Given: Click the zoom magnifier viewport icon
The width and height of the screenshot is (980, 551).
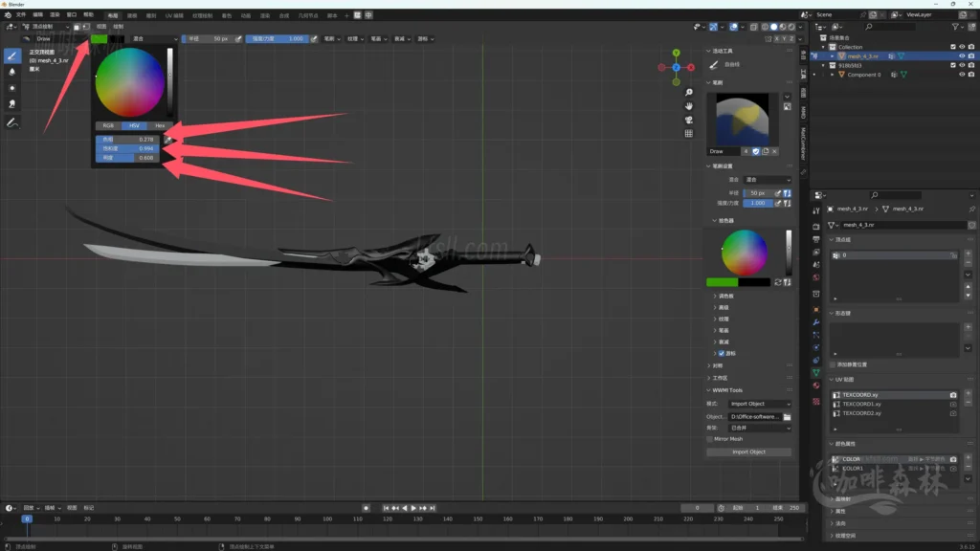Looking at the screenshot, I should click(688, 92).
